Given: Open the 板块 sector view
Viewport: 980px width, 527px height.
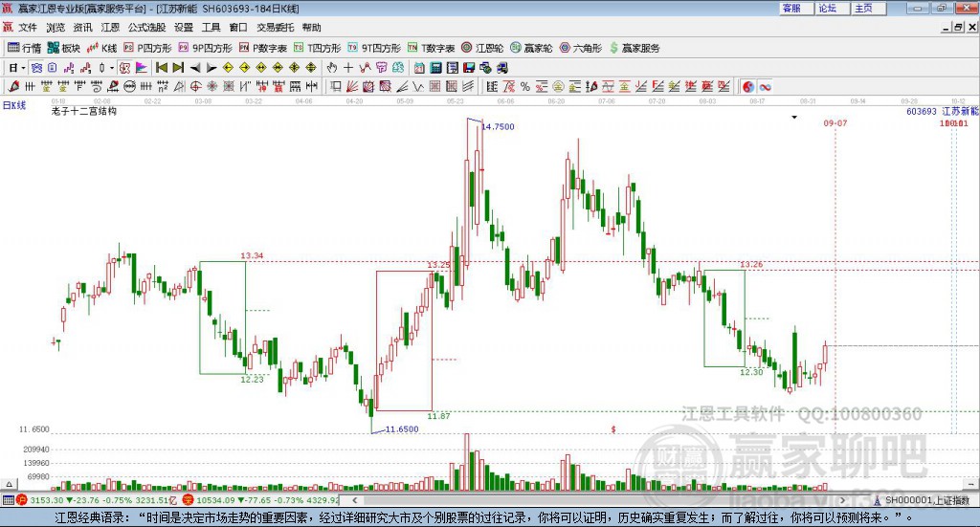Looking at the screenshot, I should point(64,48).
